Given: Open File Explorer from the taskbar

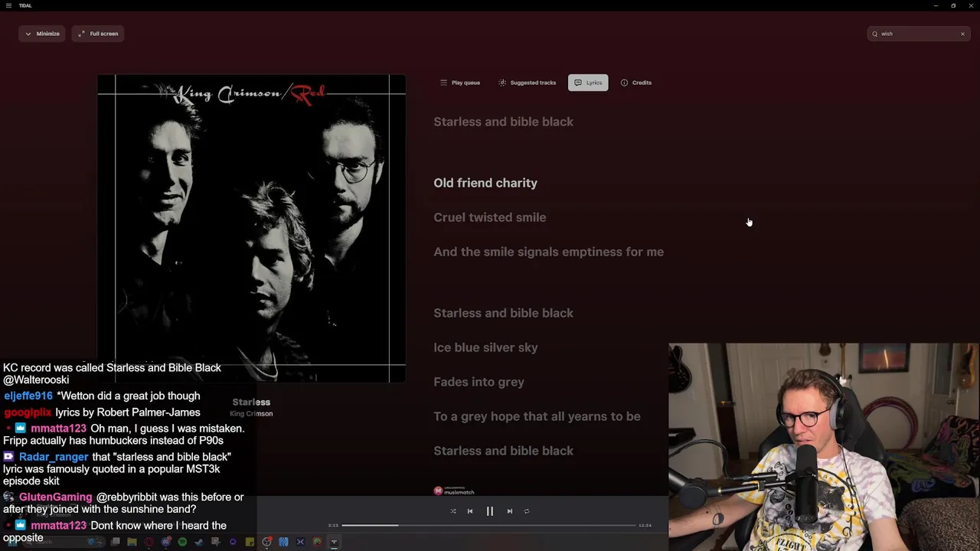Looking at the screenshot, I should (132, 542).
